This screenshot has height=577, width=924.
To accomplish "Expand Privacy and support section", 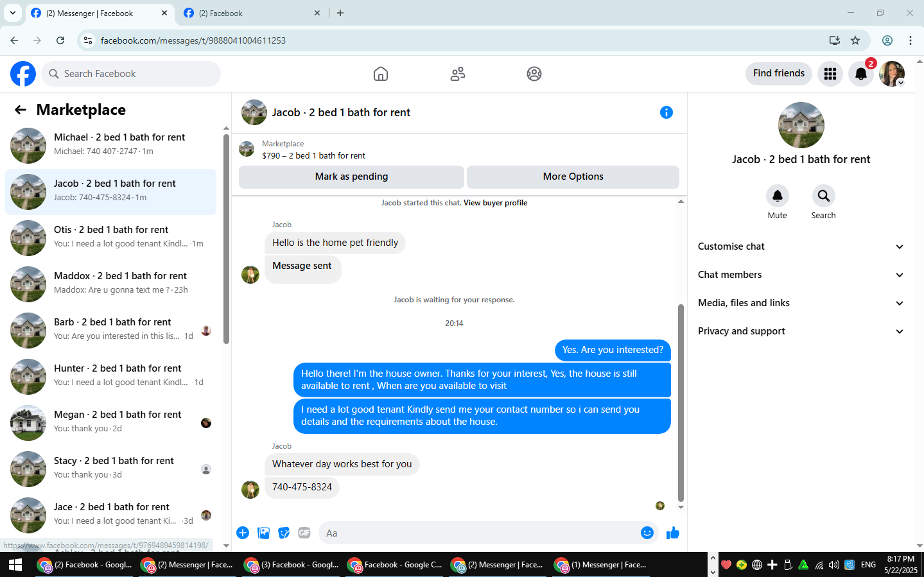I will coord(801,331).
